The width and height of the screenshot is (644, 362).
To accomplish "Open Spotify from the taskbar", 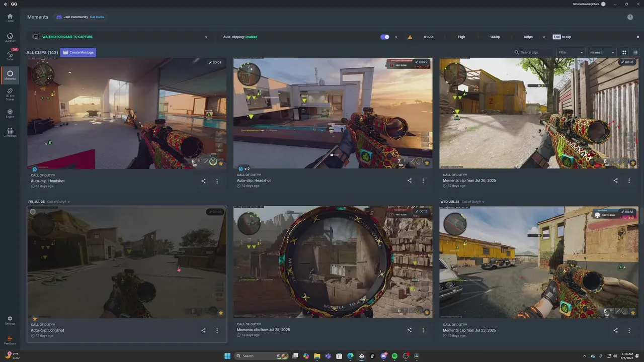I will pos(394,356).
